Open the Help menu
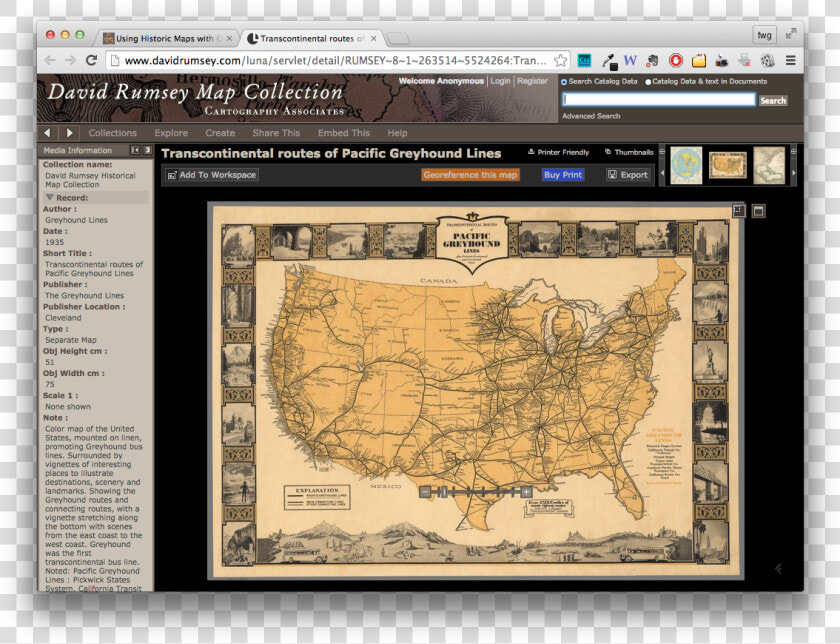 (398, 133)
